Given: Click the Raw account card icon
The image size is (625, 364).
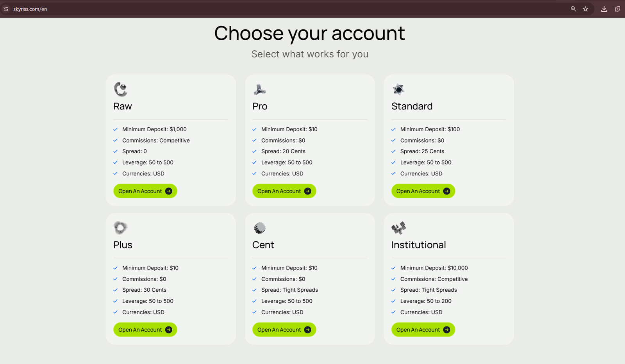Looking at the screenshot, I should (x=121, y=89).
